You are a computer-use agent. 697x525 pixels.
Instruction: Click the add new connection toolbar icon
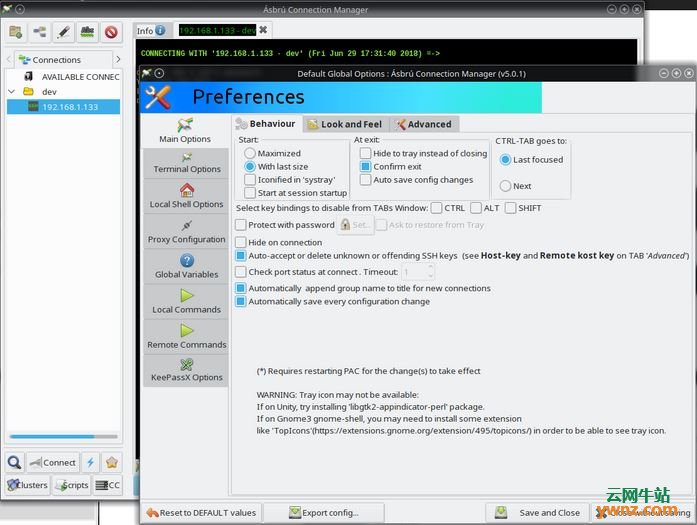[40, 32]
